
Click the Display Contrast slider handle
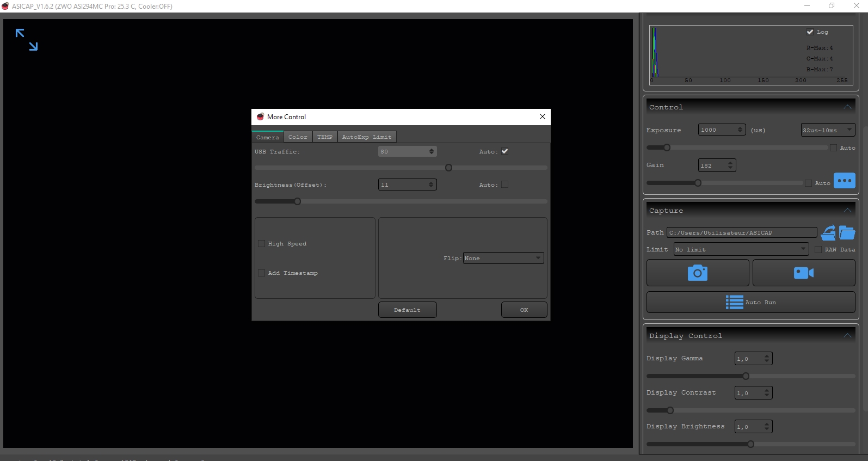pos(670,410)
